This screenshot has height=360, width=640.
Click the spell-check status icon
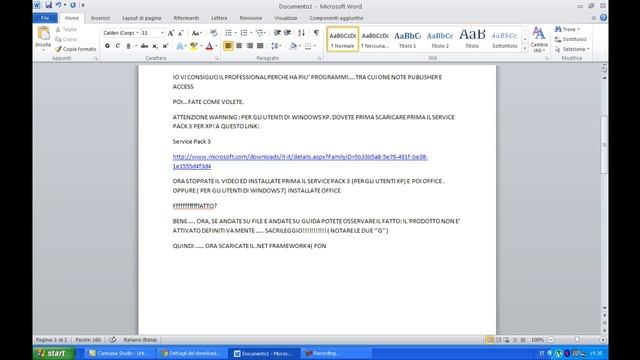[113, 340]
